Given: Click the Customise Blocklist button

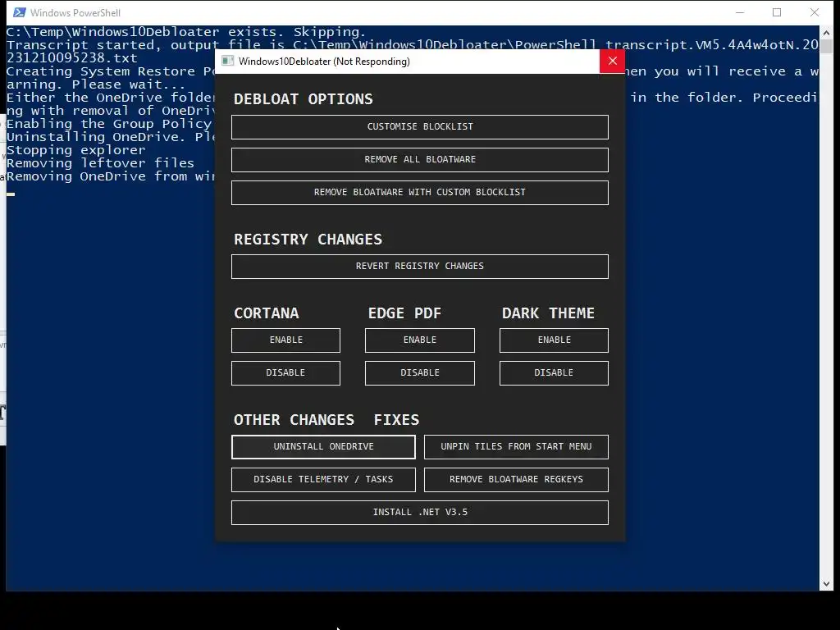Looking at the screenshot, I should coord(419,127).
